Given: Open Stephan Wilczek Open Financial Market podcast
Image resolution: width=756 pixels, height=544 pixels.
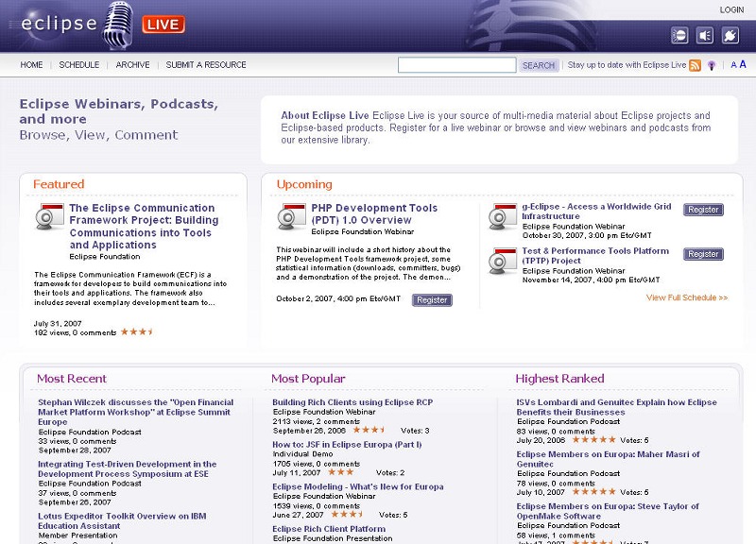Looking at the screenshot, I should point(135,412).
